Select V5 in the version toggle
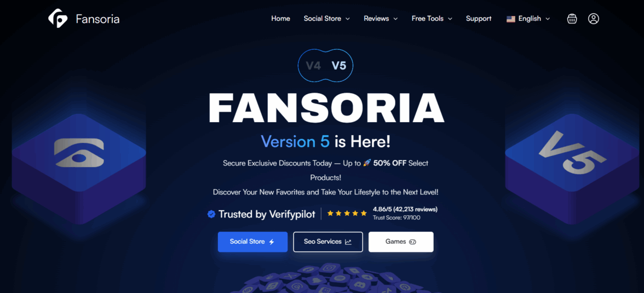Screen dimensions: 644x293 click(x=339, y=65)
